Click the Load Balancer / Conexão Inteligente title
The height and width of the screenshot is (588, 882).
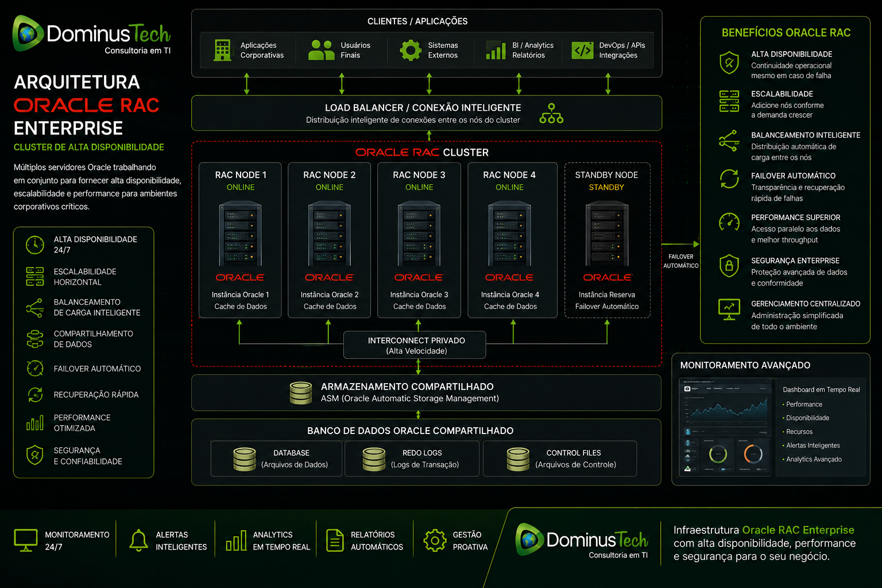(x=423, y=107)
